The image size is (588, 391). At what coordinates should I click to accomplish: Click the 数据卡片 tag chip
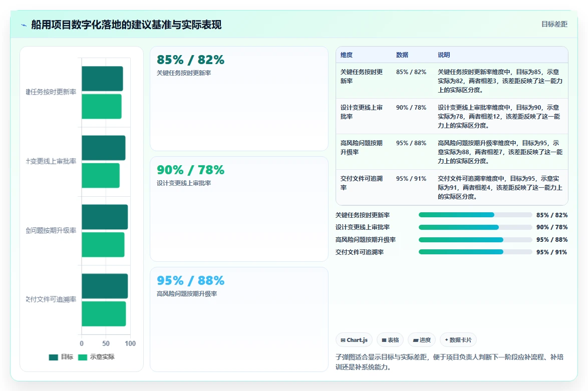point(458,340)
